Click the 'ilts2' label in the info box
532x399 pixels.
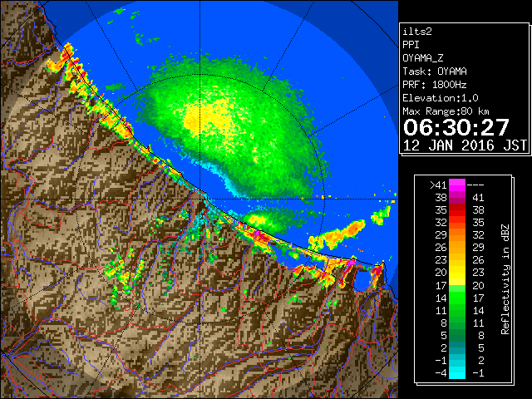[x=417, y=32]
